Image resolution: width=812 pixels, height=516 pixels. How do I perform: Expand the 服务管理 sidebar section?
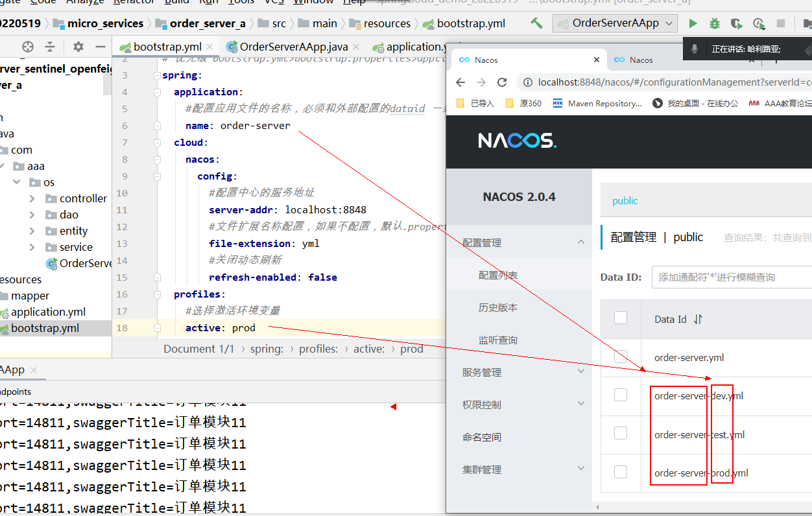pos(581,371)
